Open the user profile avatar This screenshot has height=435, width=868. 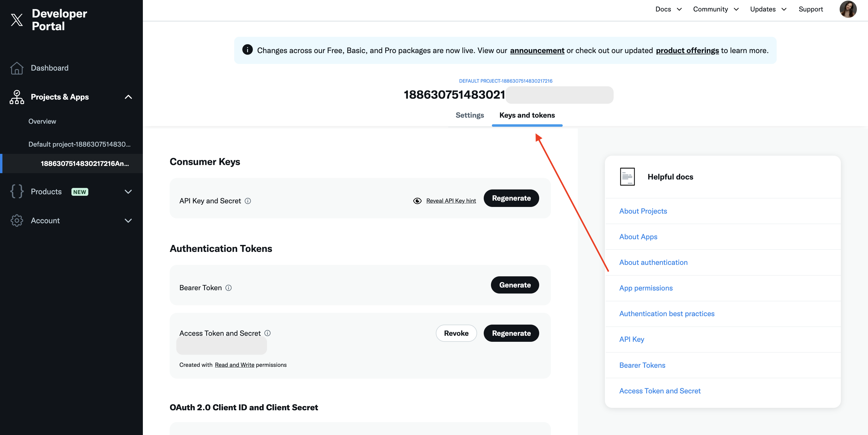pos(848,9)
